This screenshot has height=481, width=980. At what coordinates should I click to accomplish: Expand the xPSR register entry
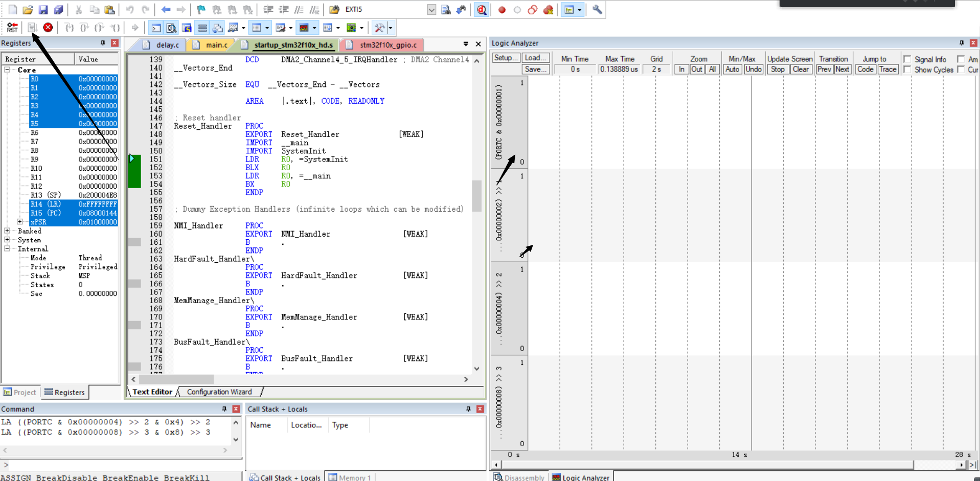coord(20,221)
